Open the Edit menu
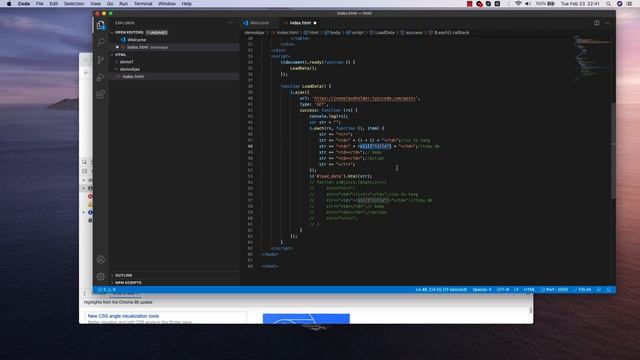 point(53,4)
